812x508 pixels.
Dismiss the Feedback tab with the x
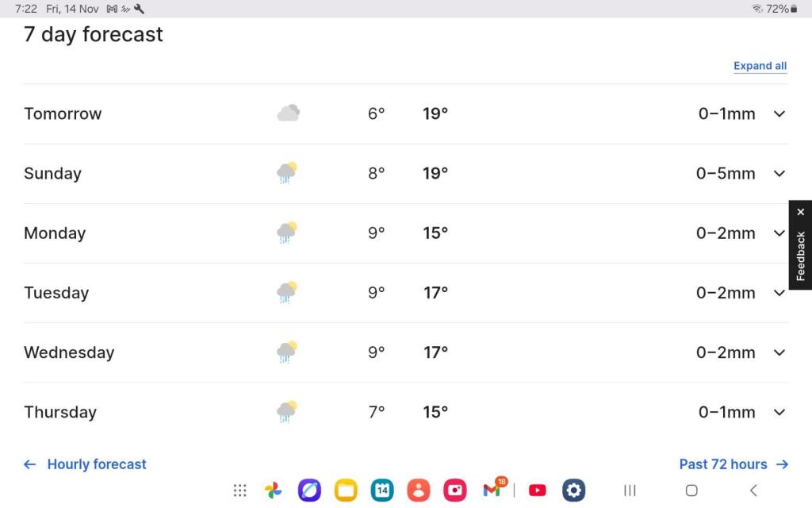[800, 211]
